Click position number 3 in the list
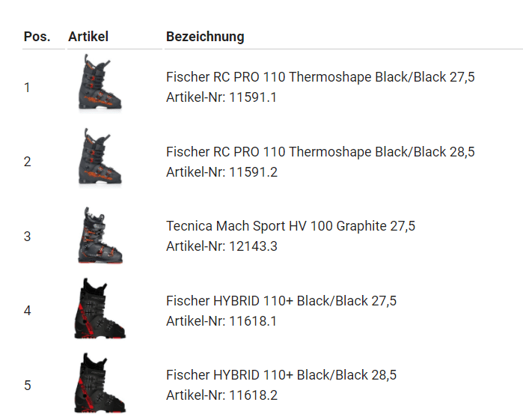This screenshot has width=523, height=420. (28, 237)
